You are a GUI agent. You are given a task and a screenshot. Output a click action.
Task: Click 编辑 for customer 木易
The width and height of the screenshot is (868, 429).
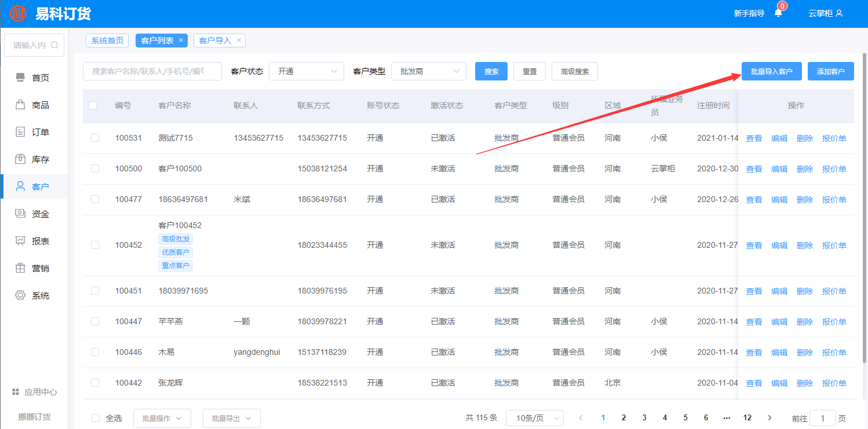(x=779, y=353)
